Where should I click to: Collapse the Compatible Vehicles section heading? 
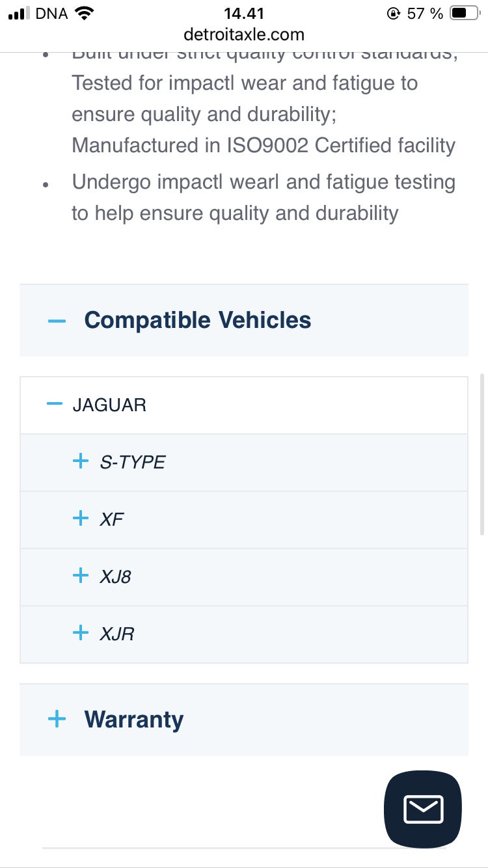coord(198,320)
